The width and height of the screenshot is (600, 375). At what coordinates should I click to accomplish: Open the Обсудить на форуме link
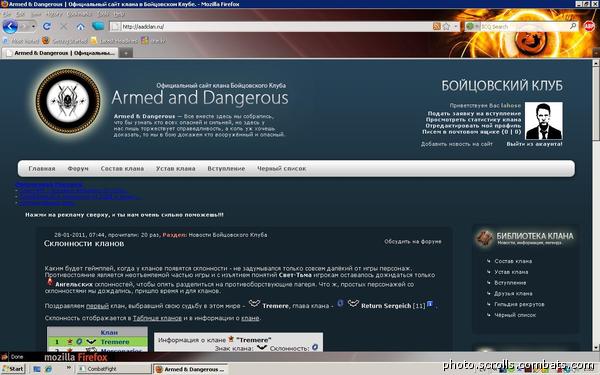point(412,241)
